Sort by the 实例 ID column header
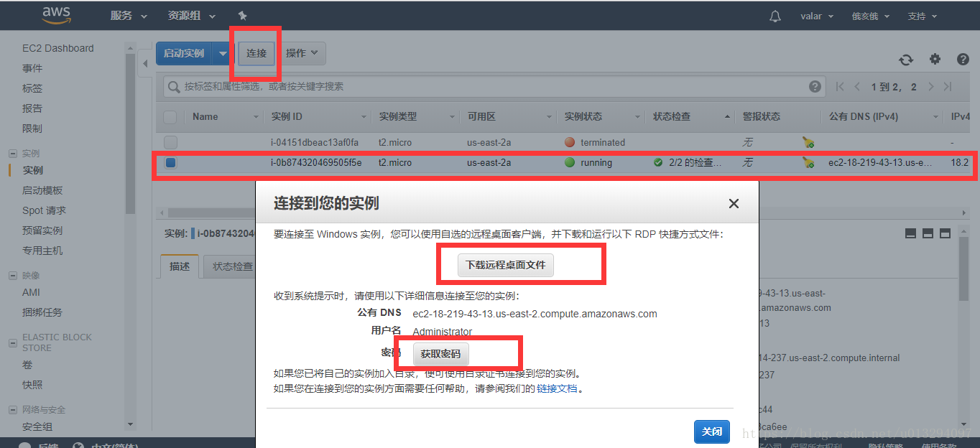 tap(287, 116)
